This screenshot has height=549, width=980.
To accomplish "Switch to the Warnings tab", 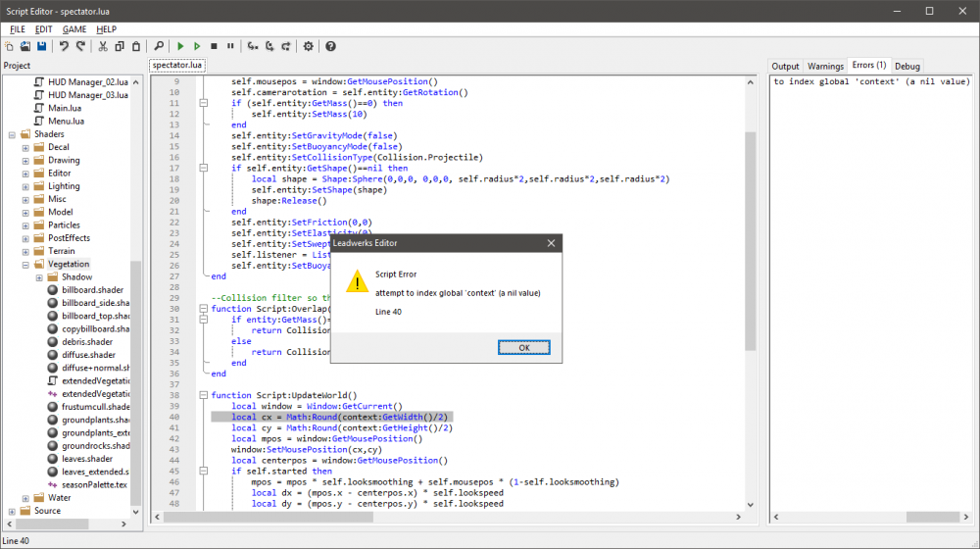I will (x=825, y=66).
